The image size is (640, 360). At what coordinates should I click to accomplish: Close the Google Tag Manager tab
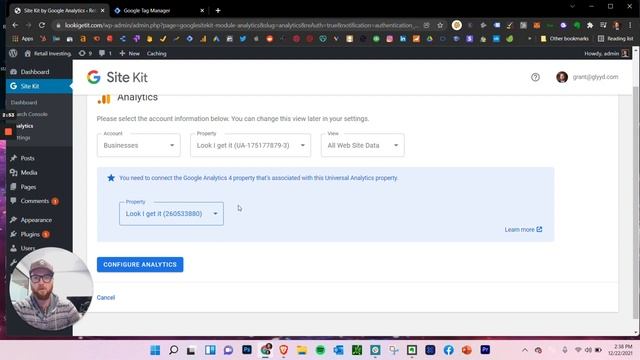point(202,11)
